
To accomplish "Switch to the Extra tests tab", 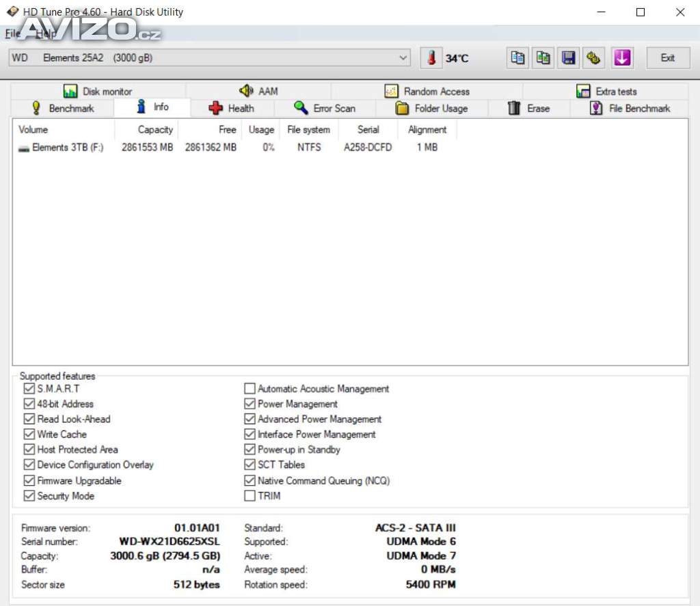I will (x=606, y=92).
